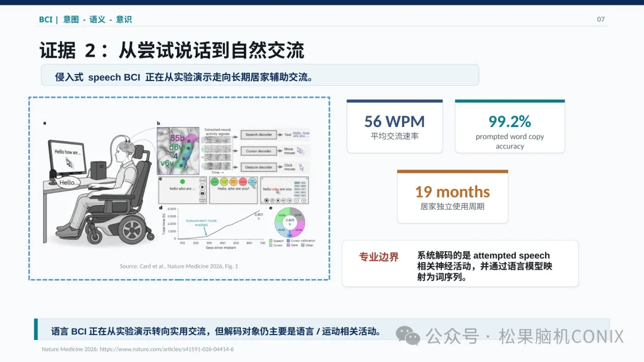The image size is (644, 362).
Task: Click the monitor showing Hello how are
Action: 67,158
